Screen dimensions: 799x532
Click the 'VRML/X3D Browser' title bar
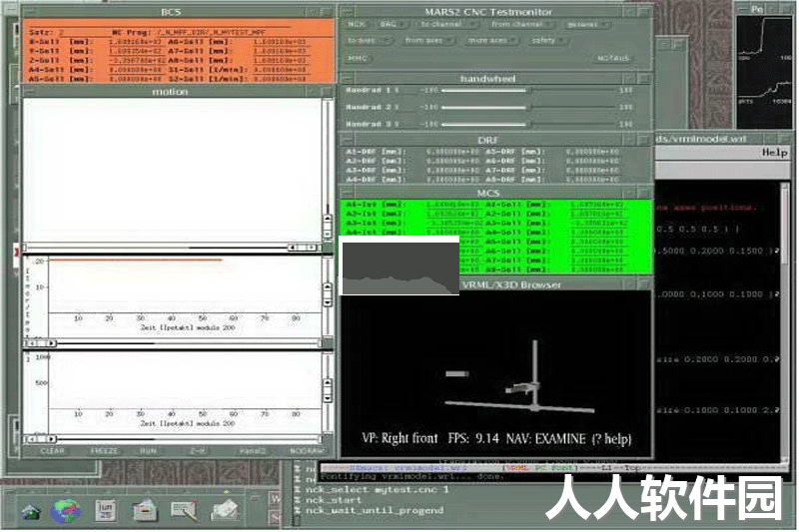tap(511, 284)
